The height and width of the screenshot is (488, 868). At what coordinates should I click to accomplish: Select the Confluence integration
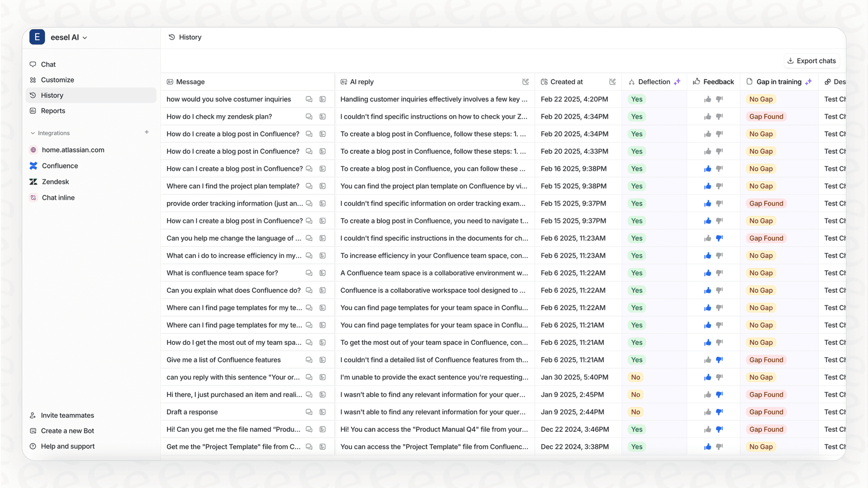click(x=60, y=166)
